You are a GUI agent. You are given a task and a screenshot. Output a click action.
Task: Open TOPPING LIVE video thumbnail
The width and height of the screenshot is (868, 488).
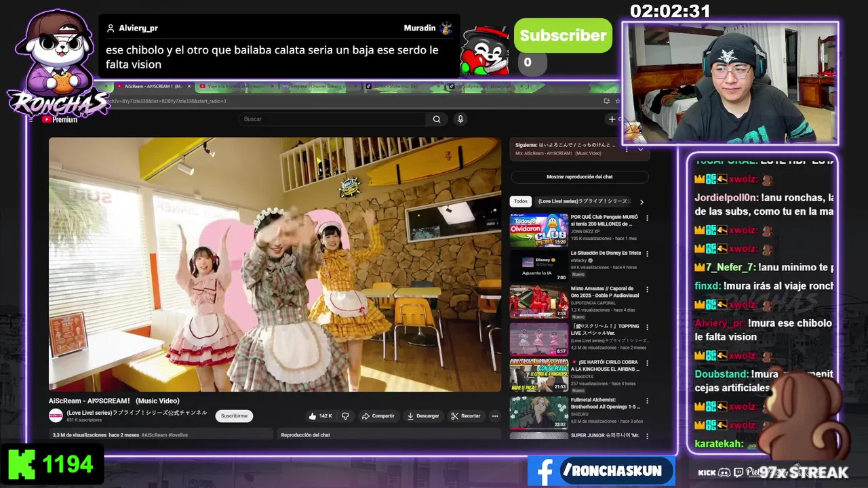(539, 339)
